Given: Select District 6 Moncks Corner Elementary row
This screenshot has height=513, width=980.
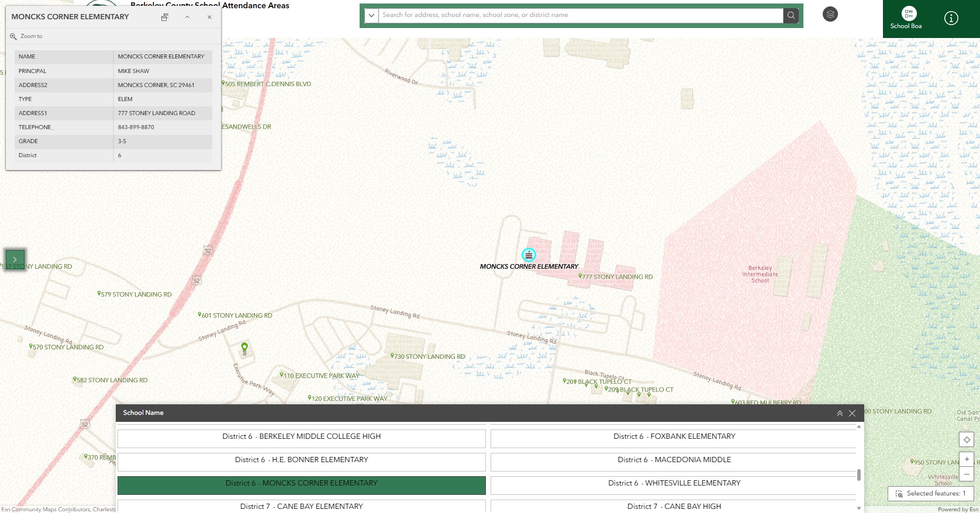Looking at the screenshot, I should click(x=302, y=486).
